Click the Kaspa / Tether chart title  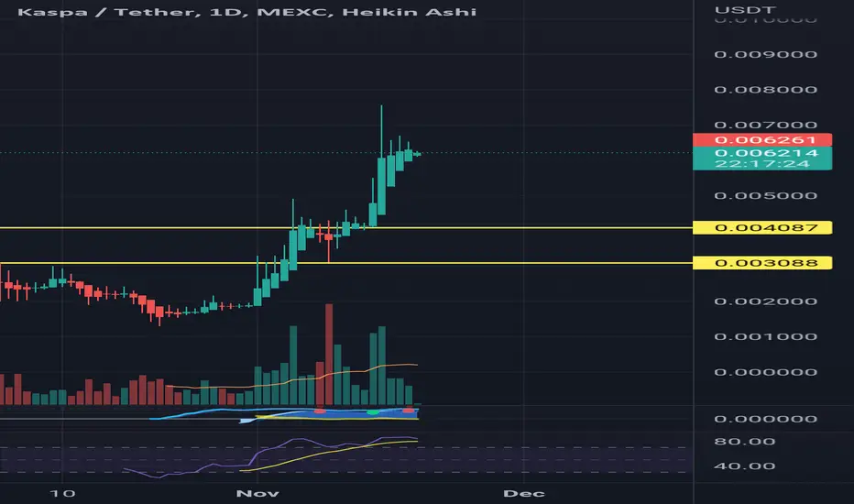246,11
